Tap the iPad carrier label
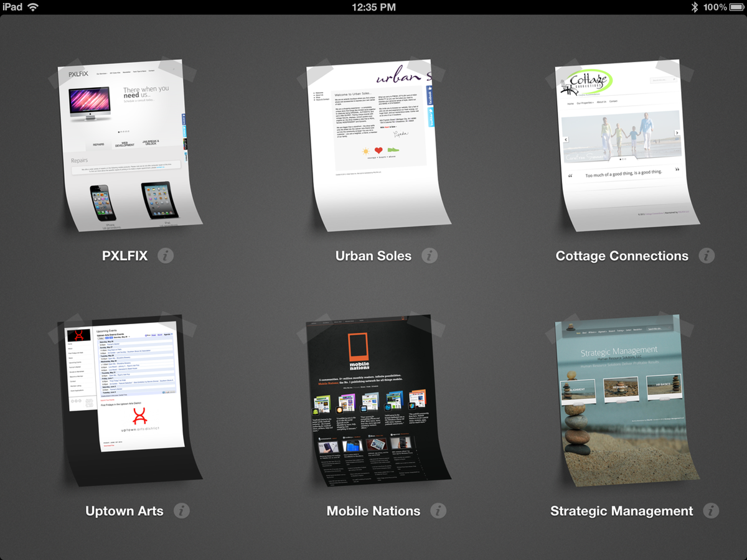Image resolution: width=747 pixels, height=560 pixels. tap(12, 7)
